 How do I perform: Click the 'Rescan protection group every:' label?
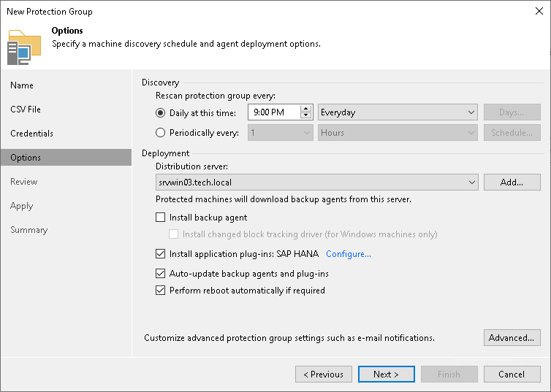[x=216, y=96]
